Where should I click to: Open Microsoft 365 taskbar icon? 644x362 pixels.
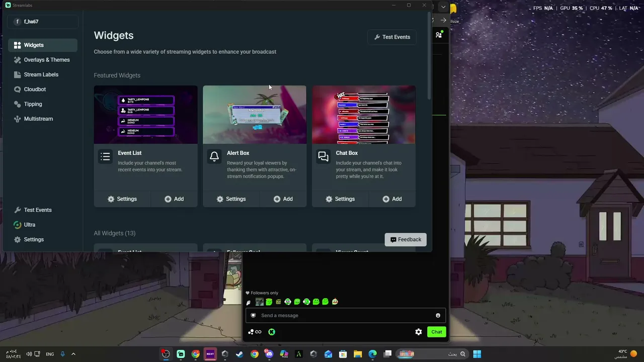click(284, 354)
